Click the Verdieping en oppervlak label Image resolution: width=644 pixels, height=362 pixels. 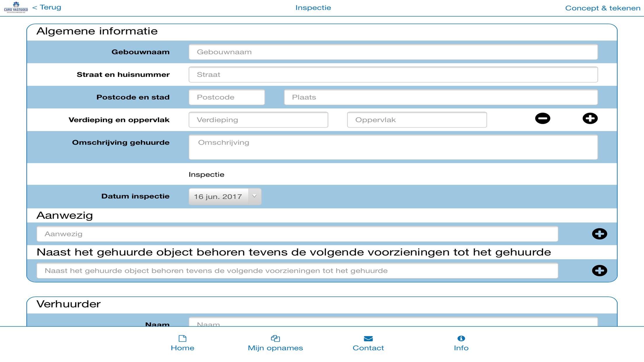tap(119, 120)
